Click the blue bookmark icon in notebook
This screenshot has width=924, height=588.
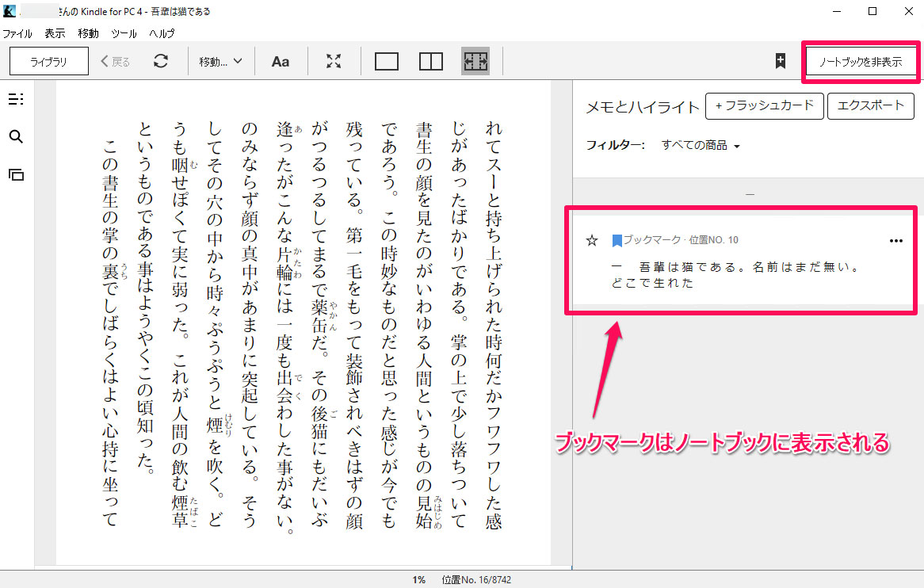(617, 240)
